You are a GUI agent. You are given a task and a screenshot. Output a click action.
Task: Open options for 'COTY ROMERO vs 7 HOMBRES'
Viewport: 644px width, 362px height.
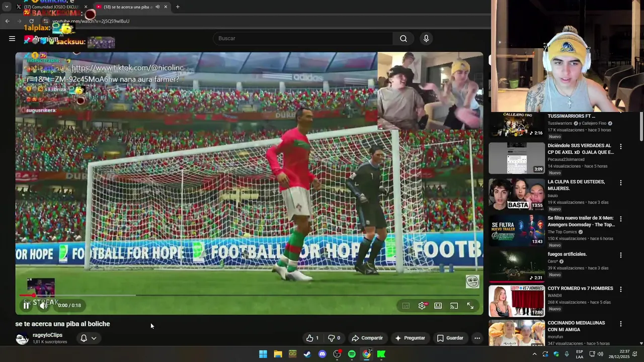(x=621, y=289)
